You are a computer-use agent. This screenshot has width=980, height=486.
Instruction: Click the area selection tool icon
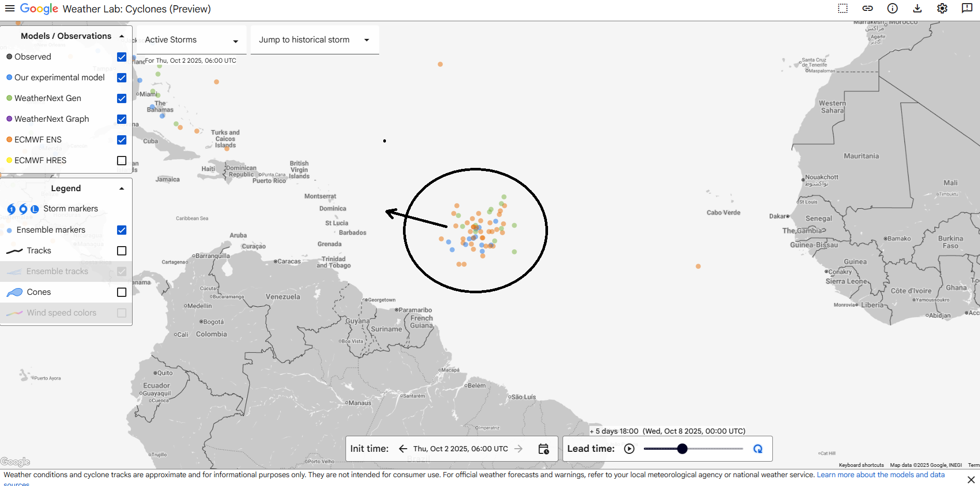point(843,8)
